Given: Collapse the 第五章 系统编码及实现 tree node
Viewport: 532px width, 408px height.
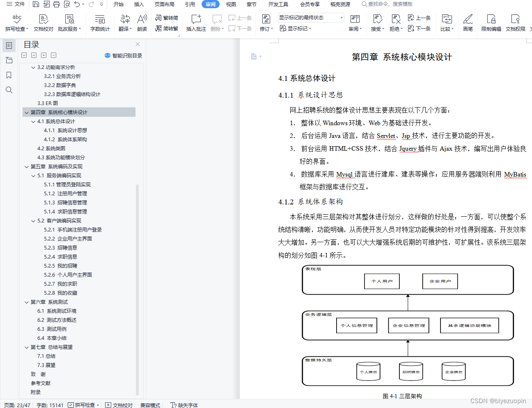Looking at the screenshot, I should (26, 166).
